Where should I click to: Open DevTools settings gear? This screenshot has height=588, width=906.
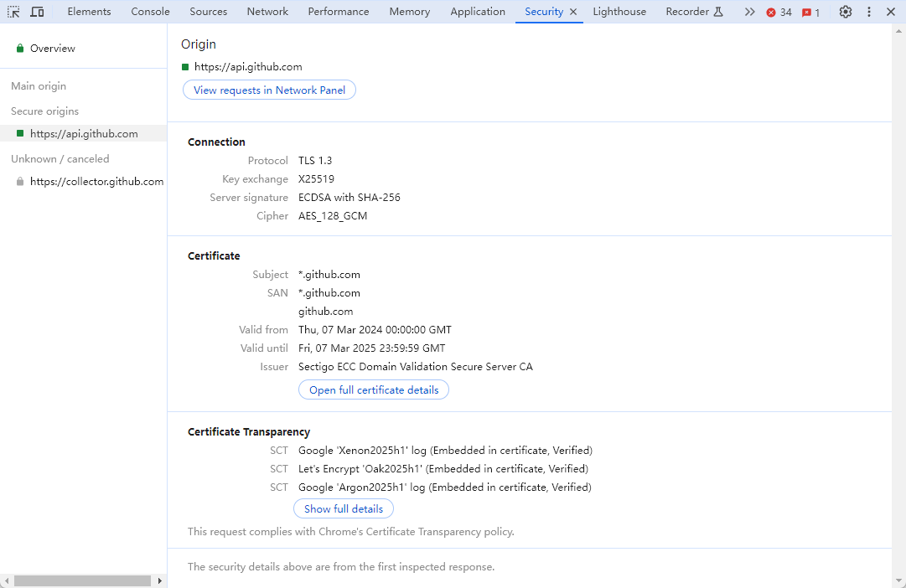[846, 12]
